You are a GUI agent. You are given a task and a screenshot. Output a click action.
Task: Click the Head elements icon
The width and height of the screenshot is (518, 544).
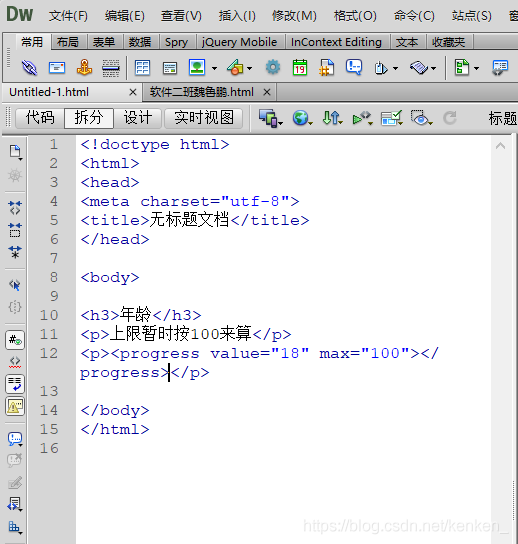pyautogui.click(x=381, y=68)
